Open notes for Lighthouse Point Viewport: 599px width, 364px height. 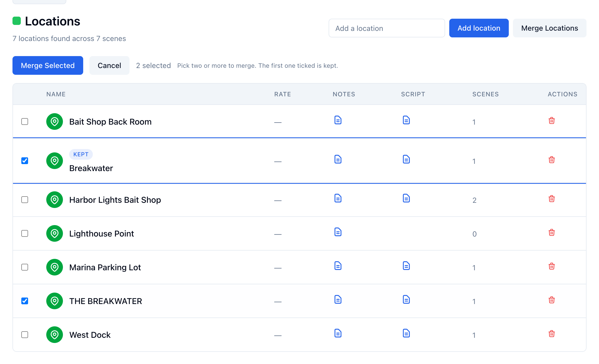(338, 232)
